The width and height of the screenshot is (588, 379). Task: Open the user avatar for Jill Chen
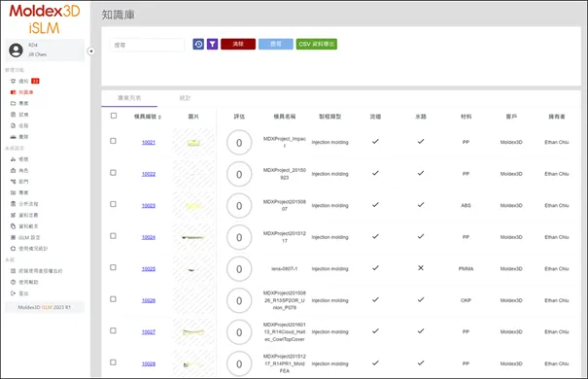pyautogui.click(x=16, y=50)
